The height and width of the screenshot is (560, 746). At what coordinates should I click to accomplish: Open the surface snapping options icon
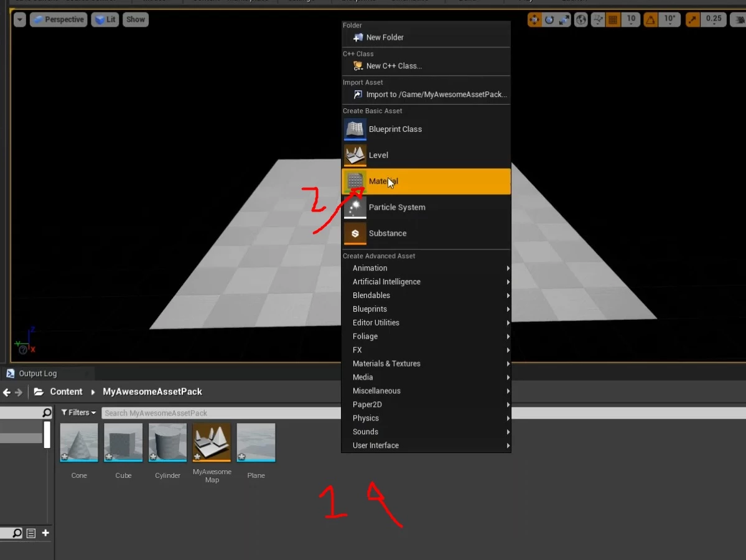[597, 19]
